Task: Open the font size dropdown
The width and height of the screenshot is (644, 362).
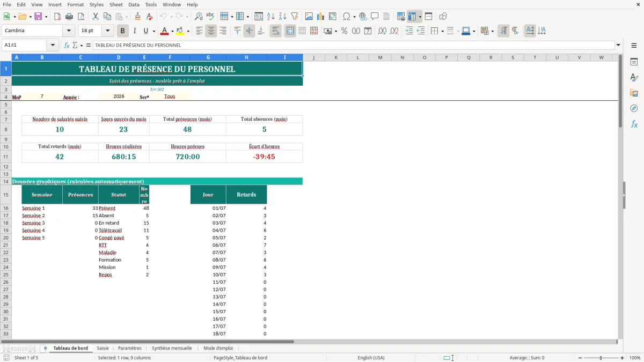Action: (108, 31)
